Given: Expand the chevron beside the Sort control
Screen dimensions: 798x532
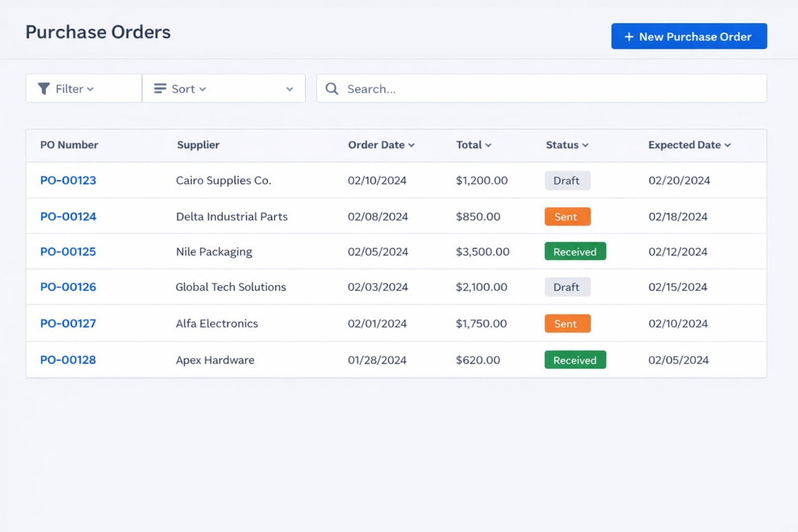Looking at the screenshot, I should (x=289, y=89).
